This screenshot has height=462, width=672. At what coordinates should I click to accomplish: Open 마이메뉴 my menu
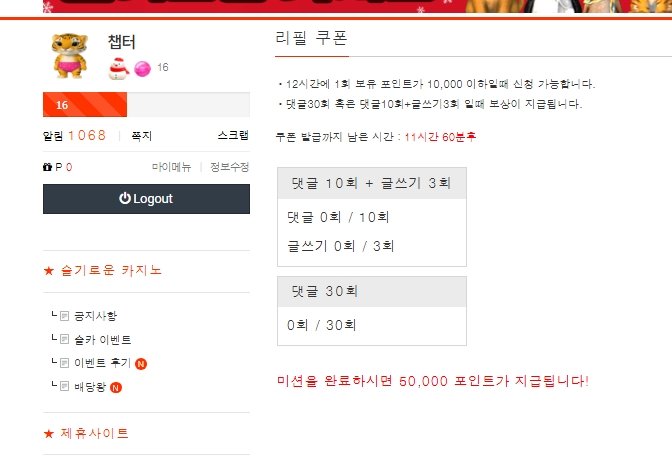point(171,168)
